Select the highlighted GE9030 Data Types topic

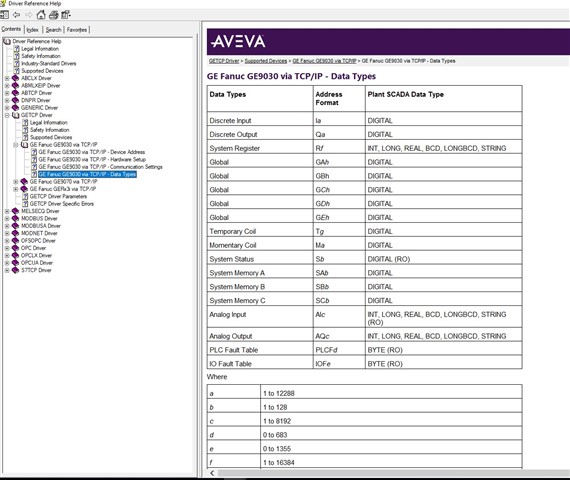tap(87, 174)
